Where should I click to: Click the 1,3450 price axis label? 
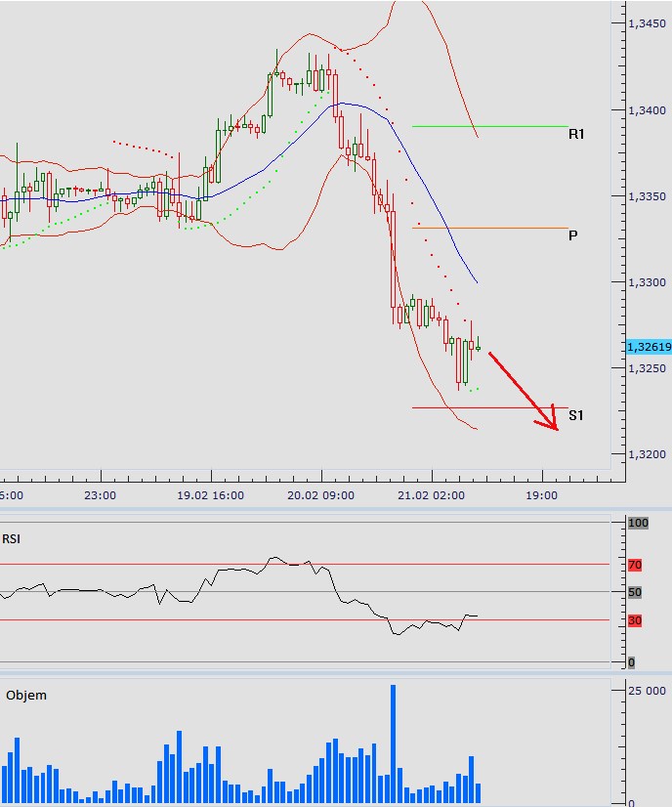[647, 23]
